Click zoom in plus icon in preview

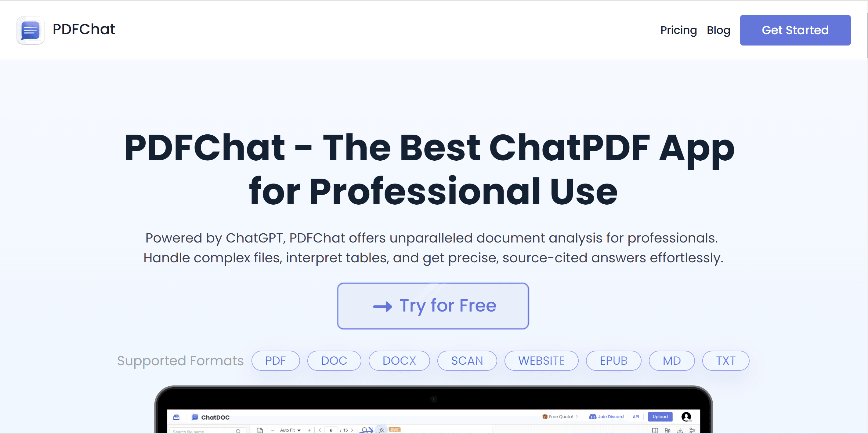[309, 430]
